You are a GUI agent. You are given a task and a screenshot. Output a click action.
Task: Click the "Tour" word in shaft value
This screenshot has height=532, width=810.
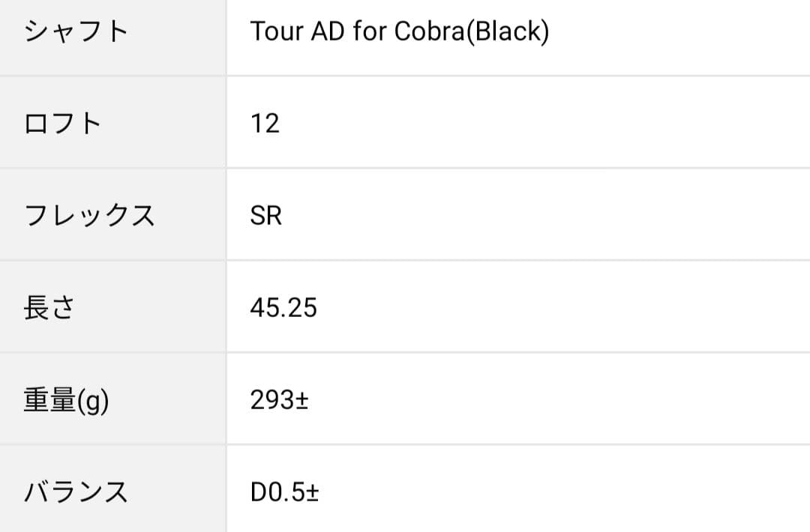pos(273,32)
